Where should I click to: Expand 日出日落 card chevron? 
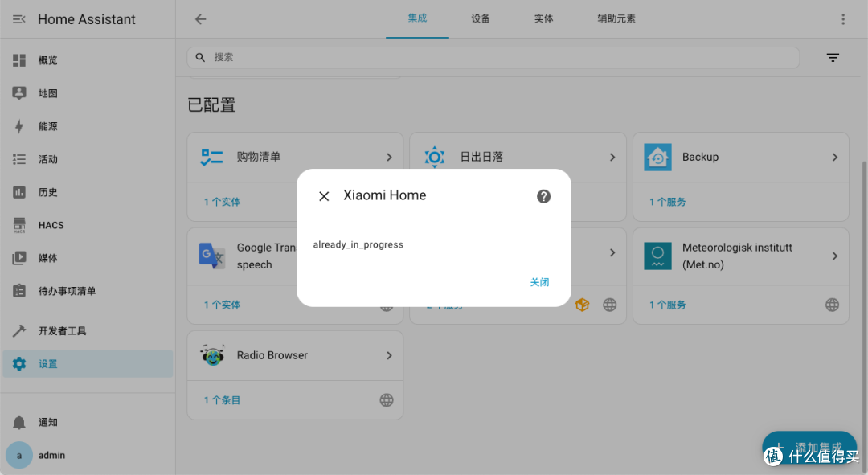click(x=612, y=158)
